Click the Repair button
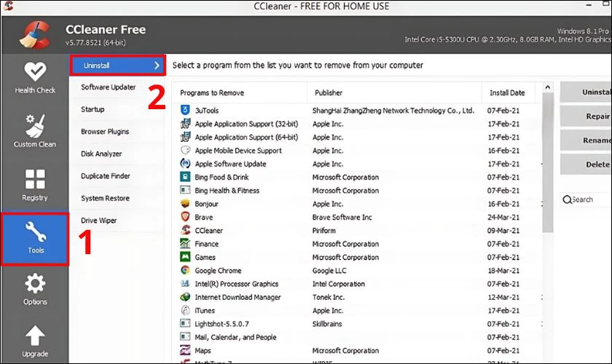Screen dimensions: 612x364 click(586, 116)
